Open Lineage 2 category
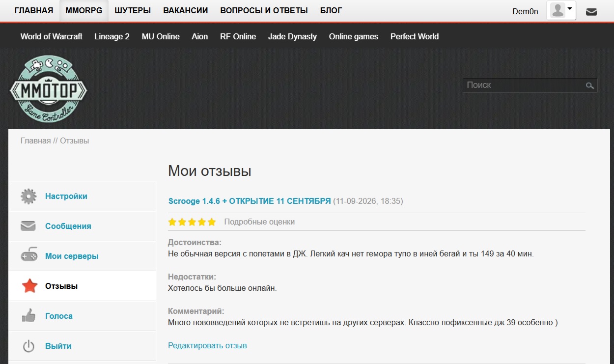The height and width of the screenshot is (364, 614). coord(112,36)
